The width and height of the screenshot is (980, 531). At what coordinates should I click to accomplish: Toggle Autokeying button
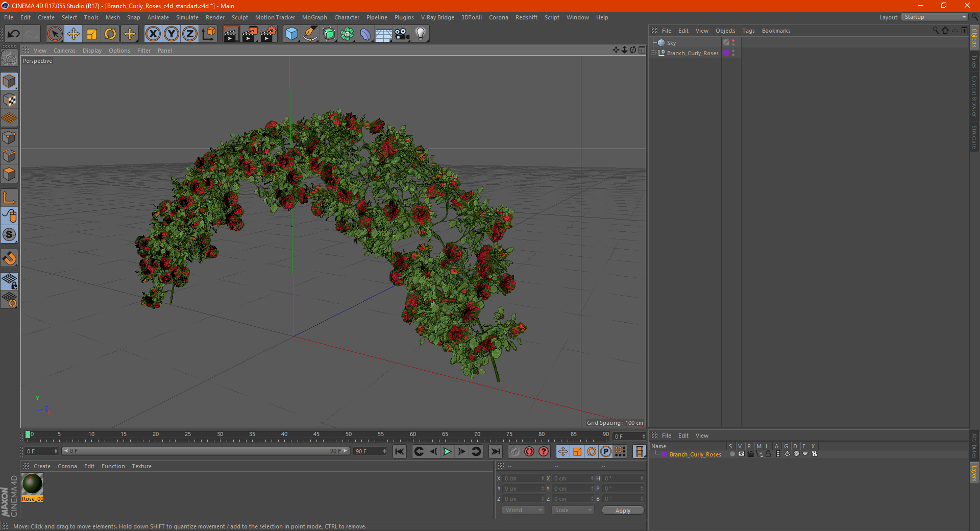(529, 451)
